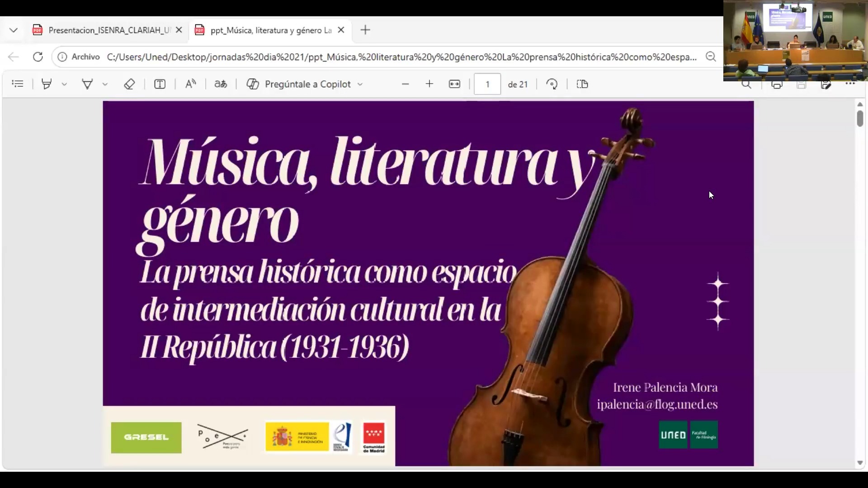Click the 'de 21' page count text
868x488 pixels.
click(518, 84)
